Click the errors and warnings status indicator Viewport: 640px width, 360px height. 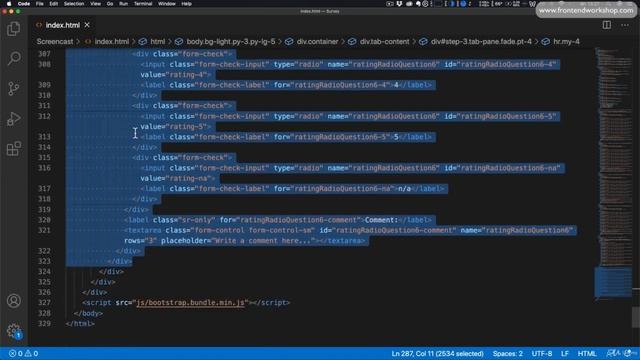click(24, 353)
